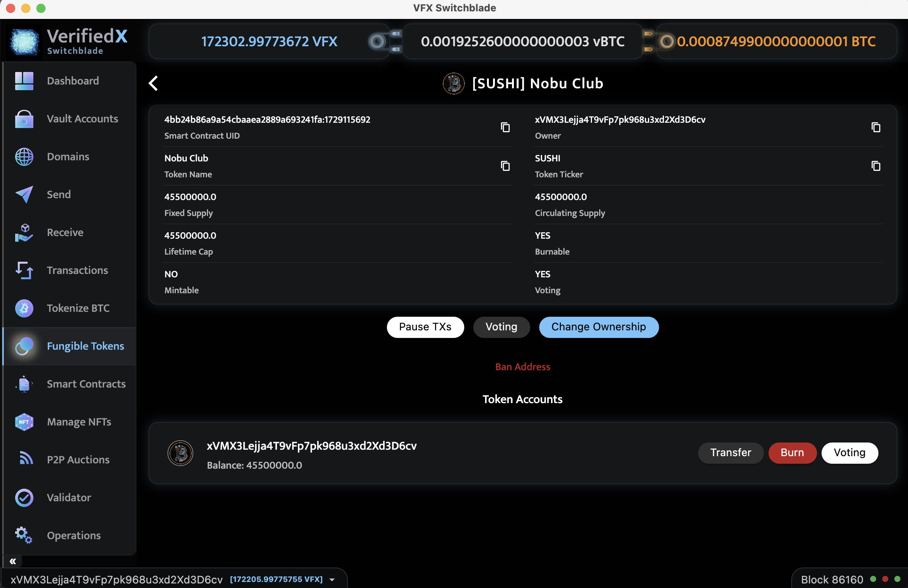Screen dimensions: 908x588
Task: Click the token logo beside the title
Action: point(454,83)
